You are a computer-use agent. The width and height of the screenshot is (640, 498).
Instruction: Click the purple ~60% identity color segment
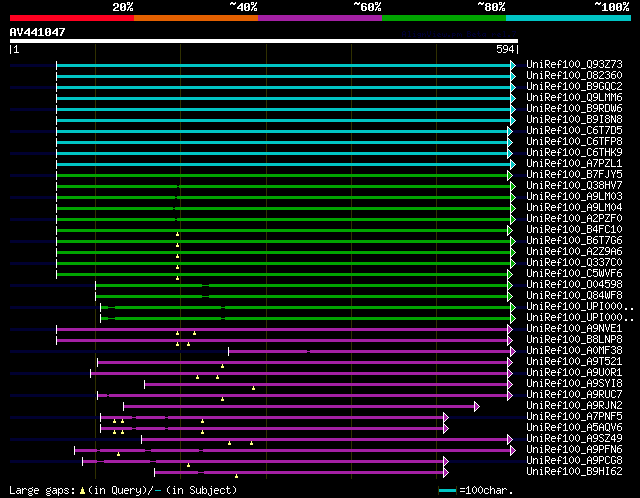pyautogui.click(x=320, y=18)
